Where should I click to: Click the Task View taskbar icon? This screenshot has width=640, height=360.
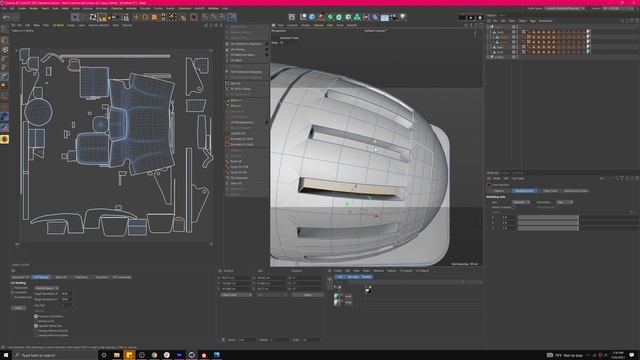pos(104,355)
